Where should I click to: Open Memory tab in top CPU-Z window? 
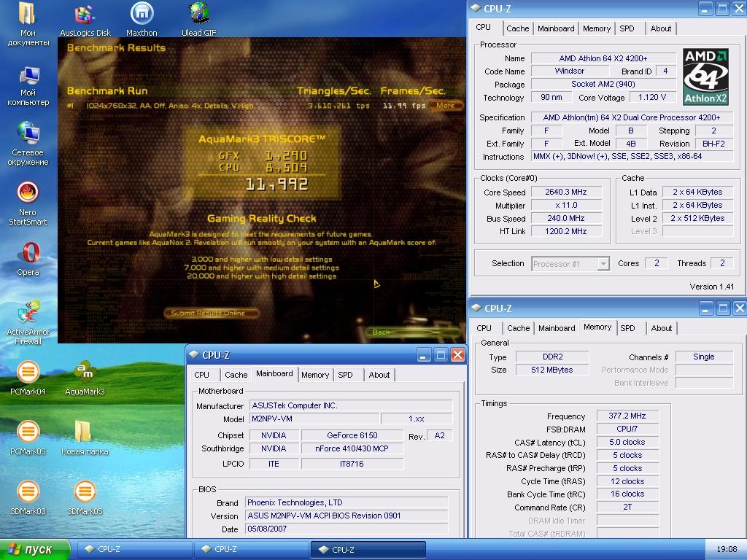[597, 28]
